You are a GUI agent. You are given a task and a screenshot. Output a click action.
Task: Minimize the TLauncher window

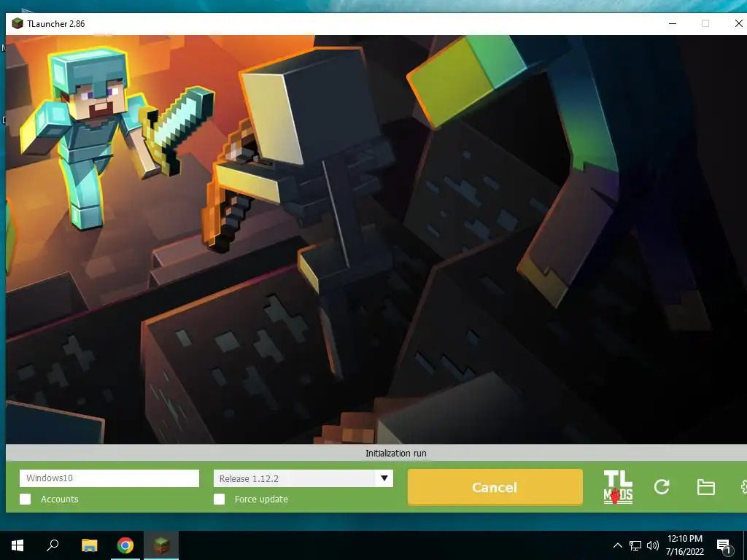(x=673, y=23)
